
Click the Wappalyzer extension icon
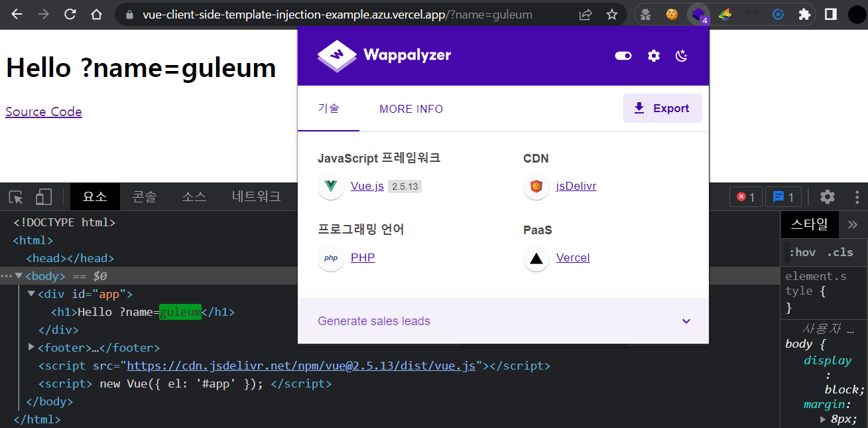(x=698, y=14)
